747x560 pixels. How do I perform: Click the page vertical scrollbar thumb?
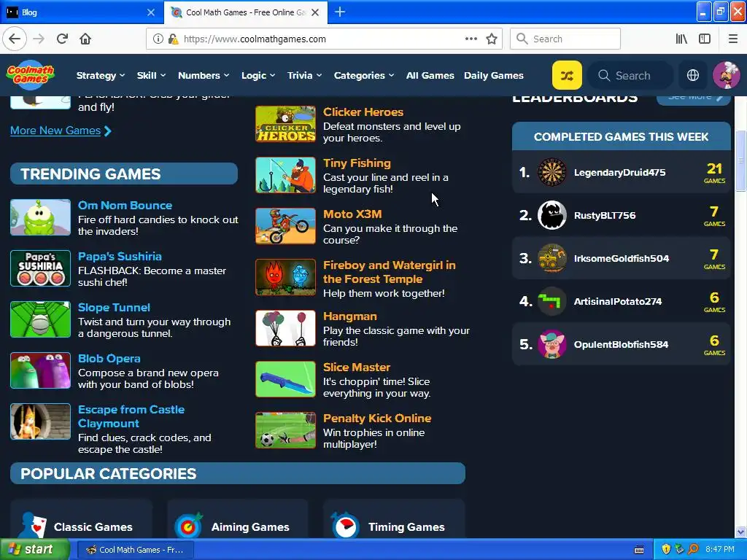click(741, 161)
